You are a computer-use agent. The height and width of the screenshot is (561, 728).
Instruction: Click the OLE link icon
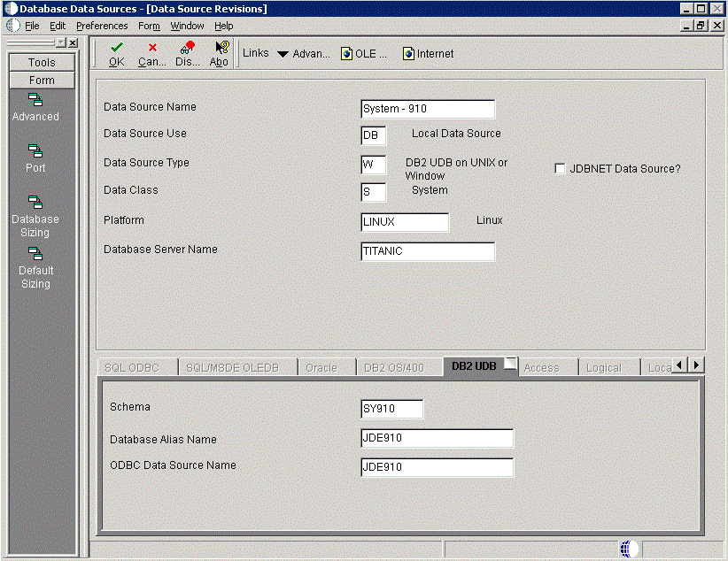(348, 54)
